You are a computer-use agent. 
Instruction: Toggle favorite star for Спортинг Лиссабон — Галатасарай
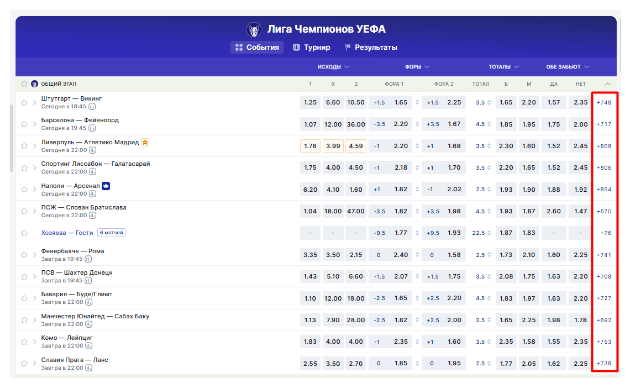tap(24, 168)
